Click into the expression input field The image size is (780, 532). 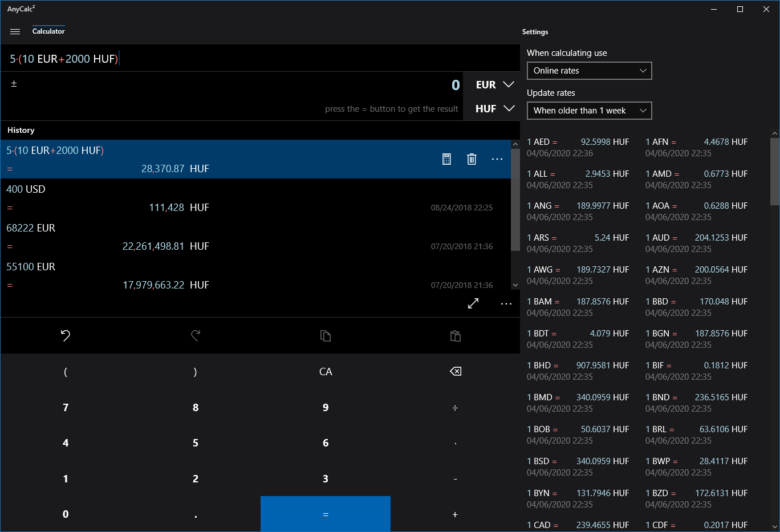click(x=260, y=59)
